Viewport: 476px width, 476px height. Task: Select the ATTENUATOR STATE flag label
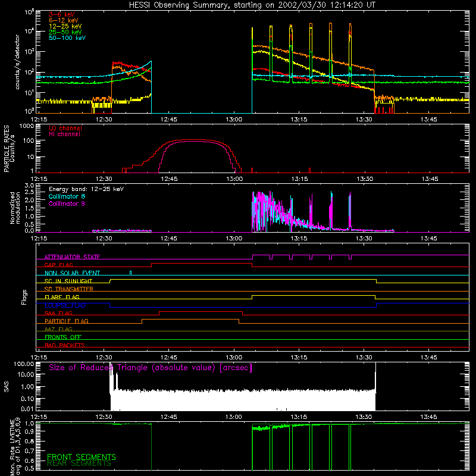click(x=72, y=257)
